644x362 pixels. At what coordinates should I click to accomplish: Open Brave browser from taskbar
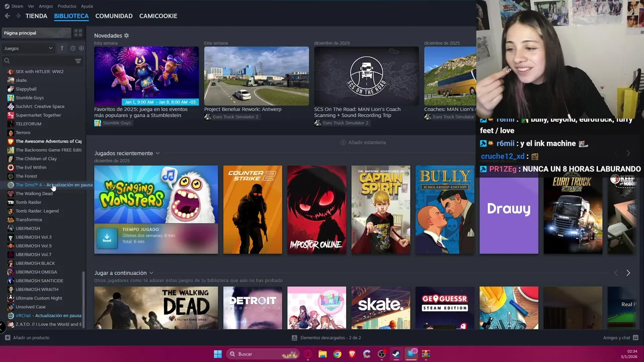352,354
